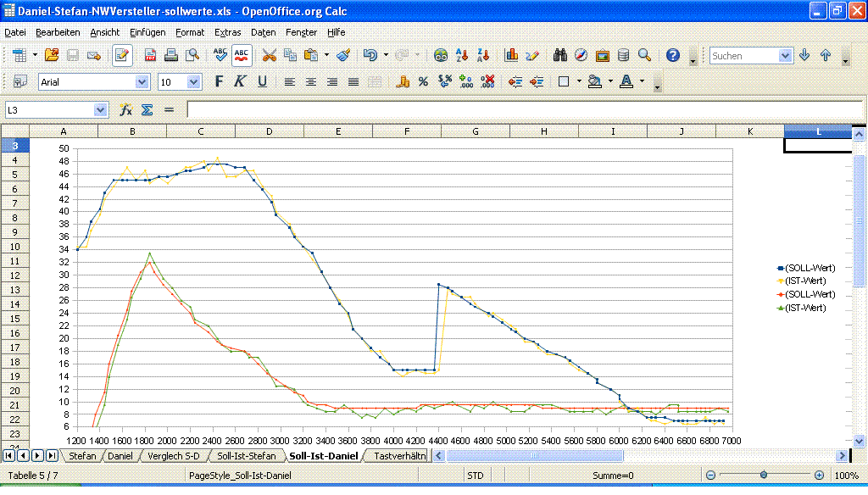Apply currency number format

[403, 82]
